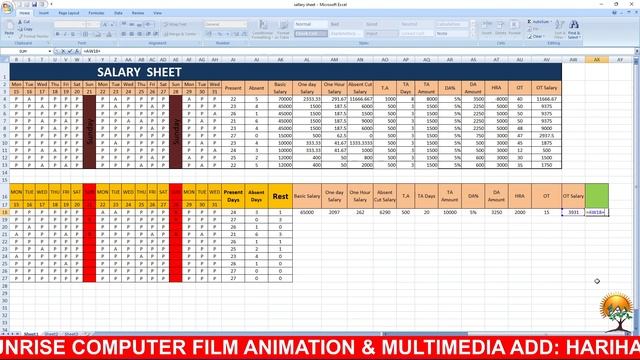
Task: Apply the Normal cell style
Action: (311, 24)
